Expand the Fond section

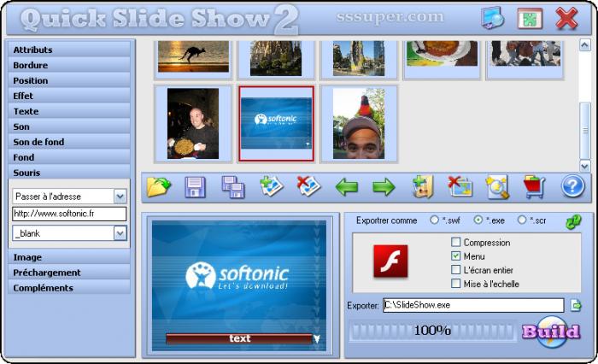point(69,157)
